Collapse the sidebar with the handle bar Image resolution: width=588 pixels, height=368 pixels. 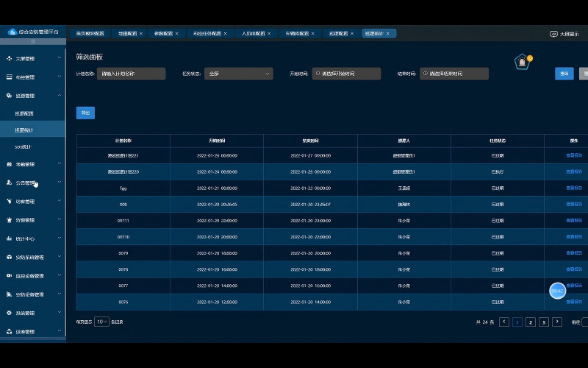tap(33, 41)
